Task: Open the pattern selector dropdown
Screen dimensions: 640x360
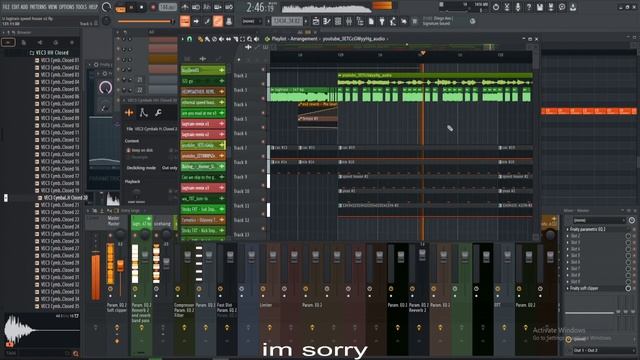Action: click(x=288, y=21)
